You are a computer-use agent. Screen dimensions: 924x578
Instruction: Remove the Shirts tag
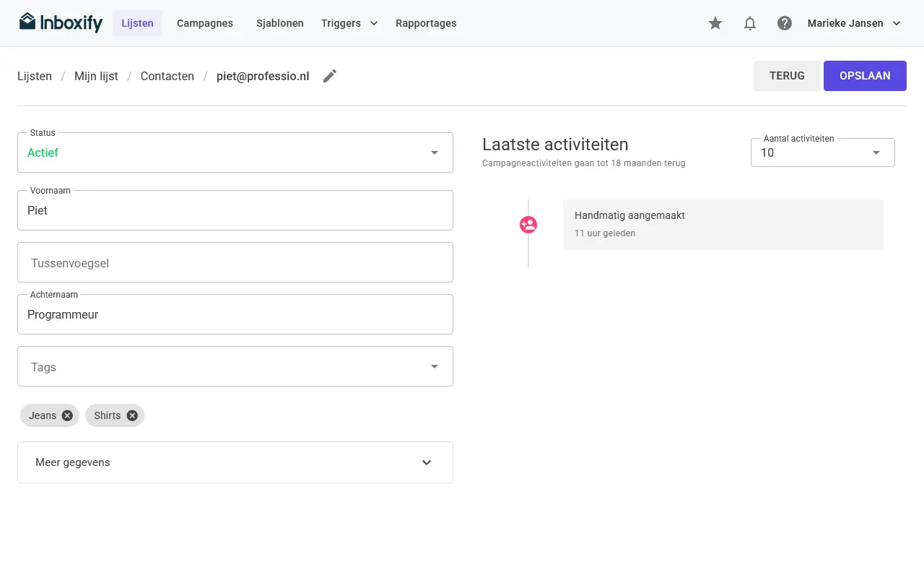tap(132, 415)
